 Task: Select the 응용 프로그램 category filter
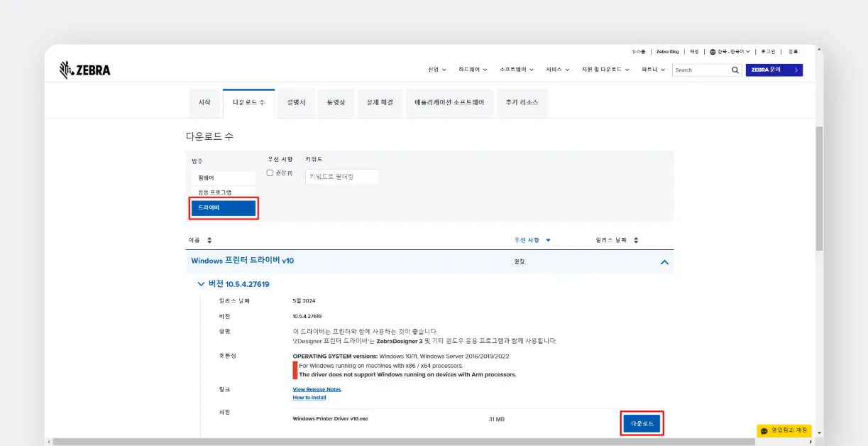(x=224, y=192)
